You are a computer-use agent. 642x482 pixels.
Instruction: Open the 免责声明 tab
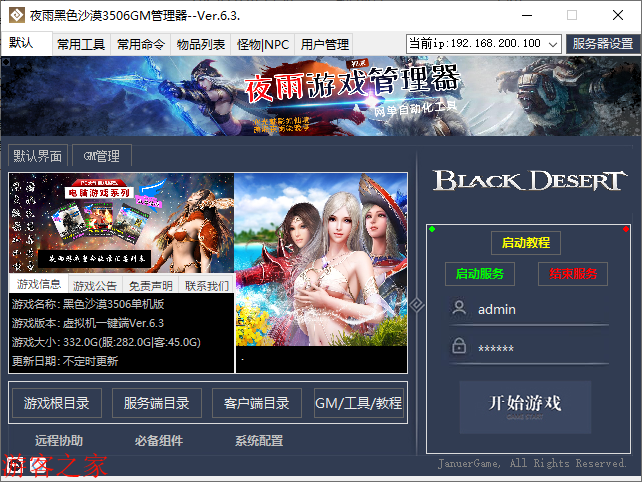pos(151,285)
